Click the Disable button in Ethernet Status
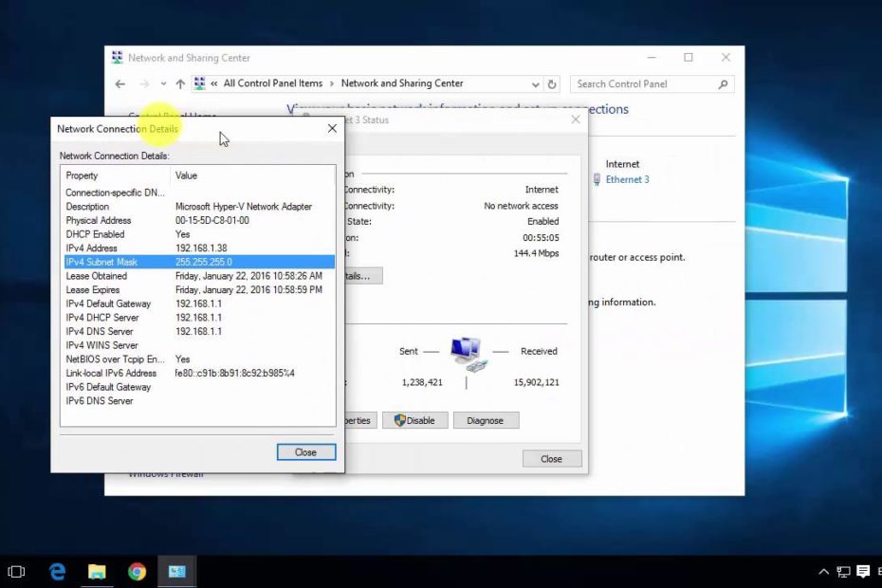The image size is (882, 588). coord(414,420)
